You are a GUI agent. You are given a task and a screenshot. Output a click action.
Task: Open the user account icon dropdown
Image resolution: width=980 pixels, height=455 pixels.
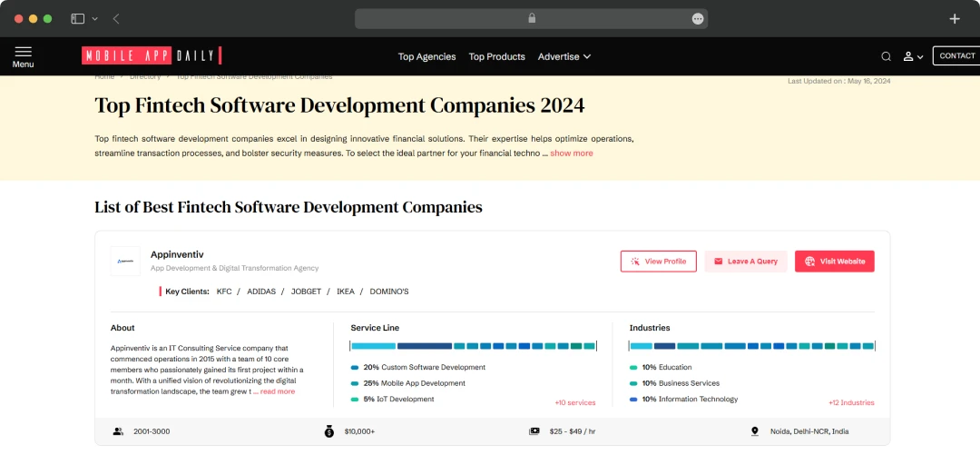click(913, 56)
